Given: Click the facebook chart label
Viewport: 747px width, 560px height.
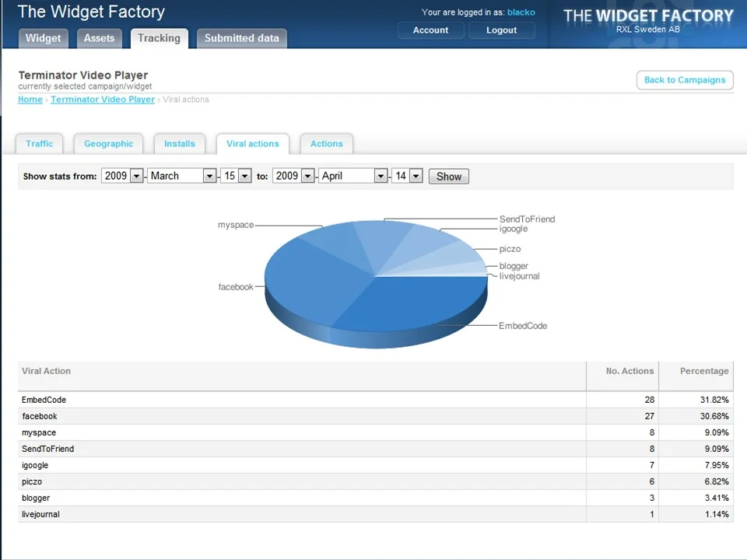Looking at the screenshot, I should [236, 287].
